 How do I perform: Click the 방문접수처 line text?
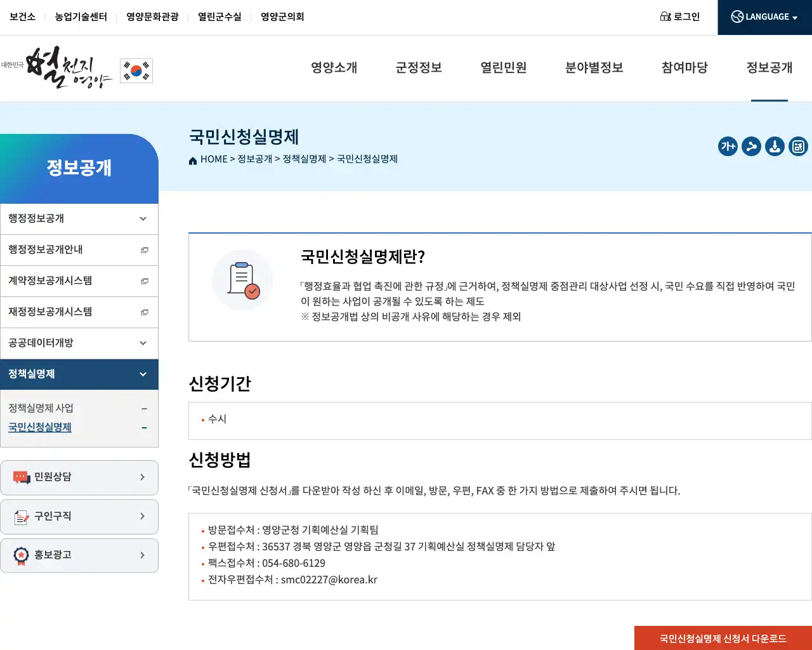[293, 530]
